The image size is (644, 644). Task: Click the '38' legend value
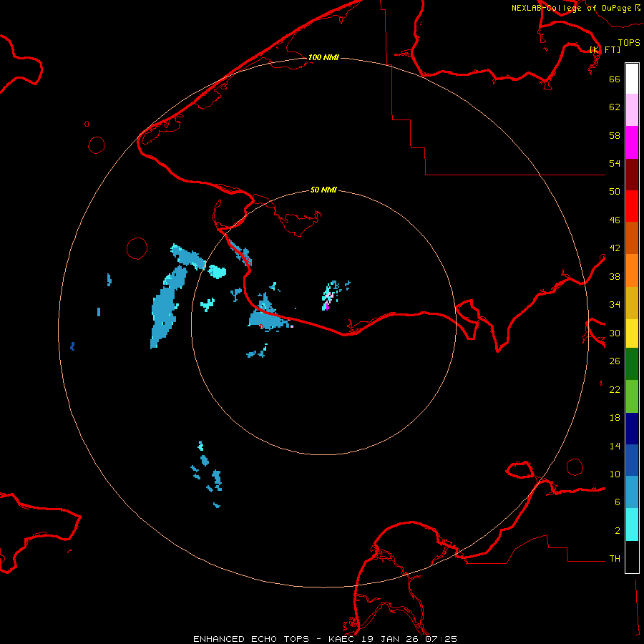pyautogui.click(x=615, y=276)
